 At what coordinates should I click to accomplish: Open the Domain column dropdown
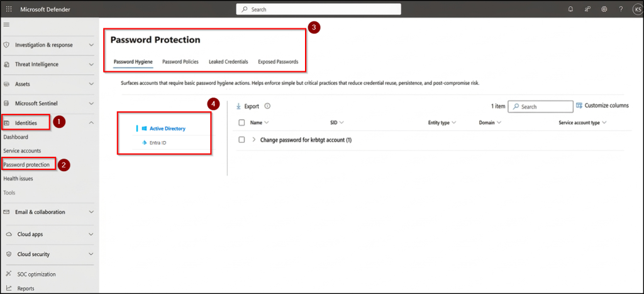click(499, 123)
